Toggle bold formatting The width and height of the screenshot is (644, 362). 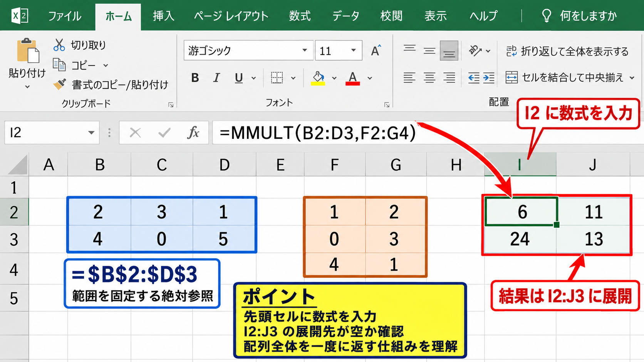pos(195,78)
